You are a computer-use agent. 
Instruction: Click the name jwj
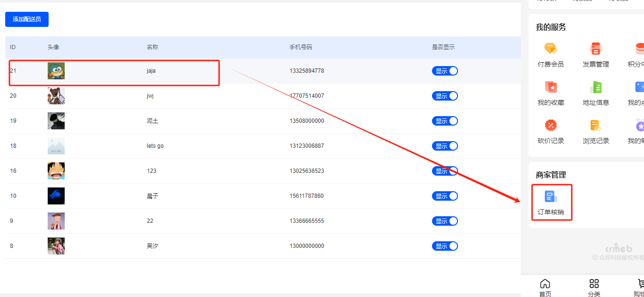pos(150,96)
